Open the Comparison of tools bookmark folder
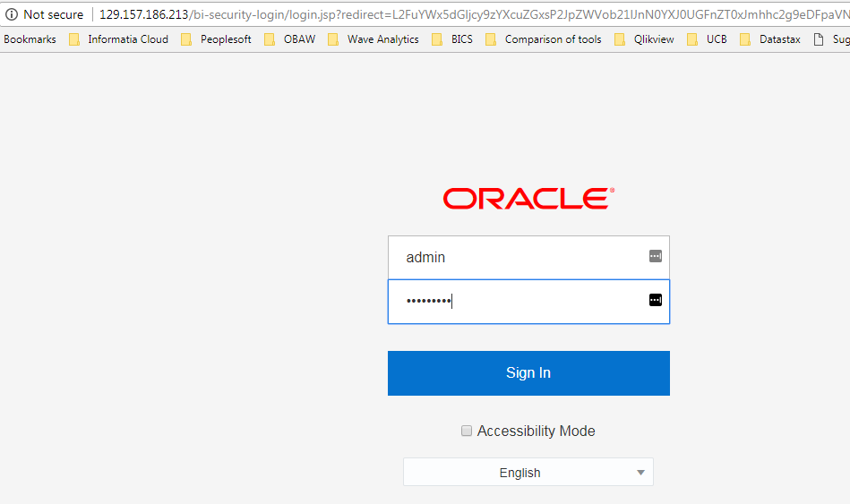850x504 pixels. pyautogui.click(x=544, y=39)
